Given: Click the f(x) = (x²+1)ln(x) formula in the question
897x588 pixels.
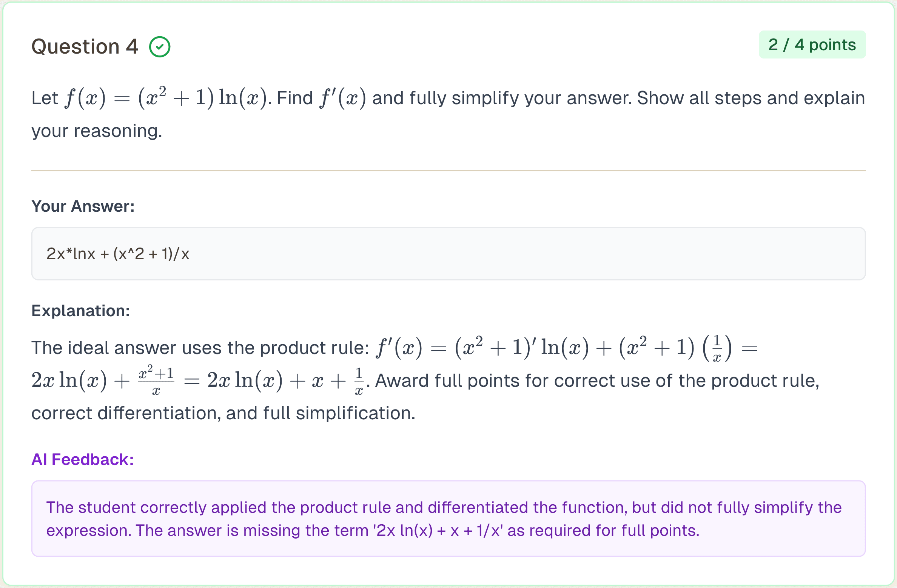Looking at the screenshot, I should tap(166, 98).
